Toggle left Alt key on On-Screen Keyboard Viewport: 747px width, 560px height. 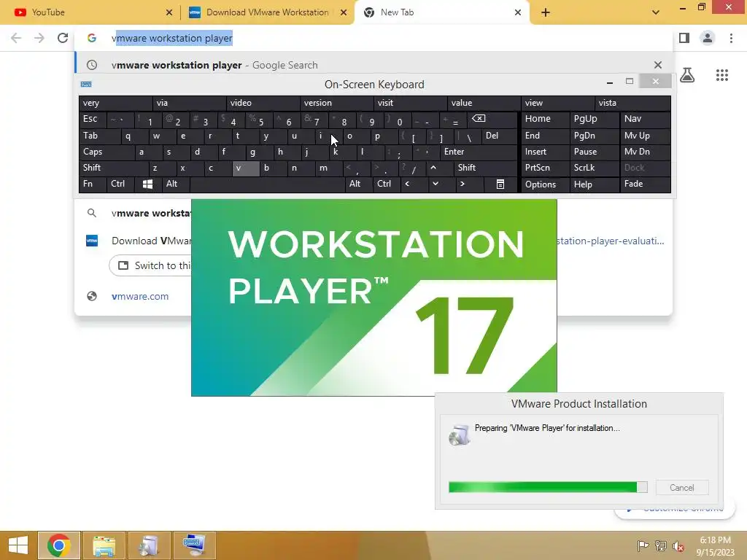click(x=175, y=184)
